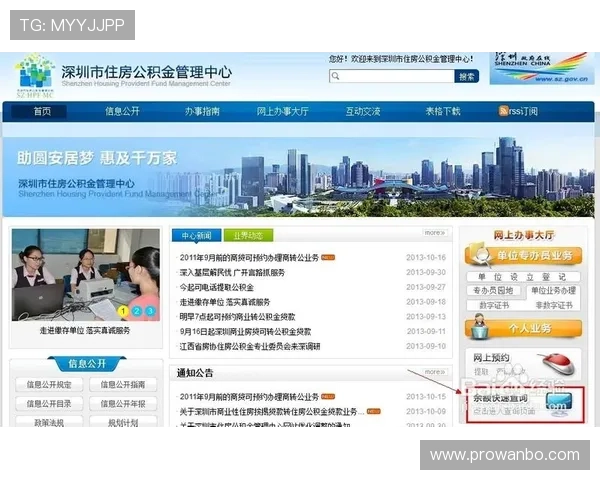
Task: Open news 深入基层解民忧 广开言路抓服务
Action: (x=232, y=273)
